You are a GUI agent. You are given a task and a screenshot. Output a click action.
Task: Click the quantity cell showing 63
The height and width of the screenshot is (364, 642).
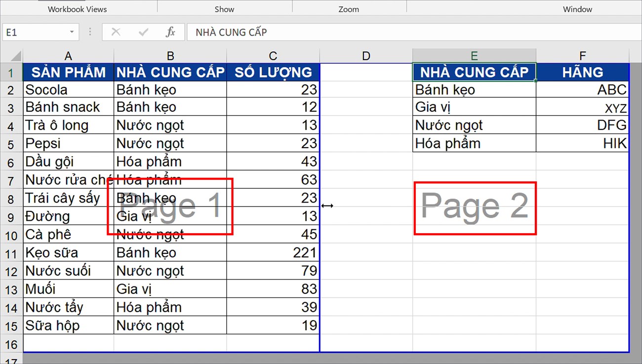coord(273,180)
